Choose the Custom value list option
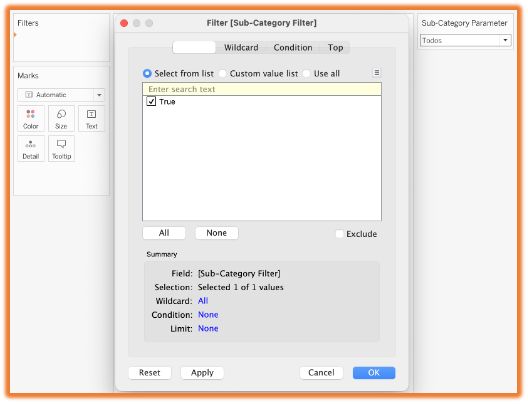Viewport: 528px width, 404px height. pos(223,73)
